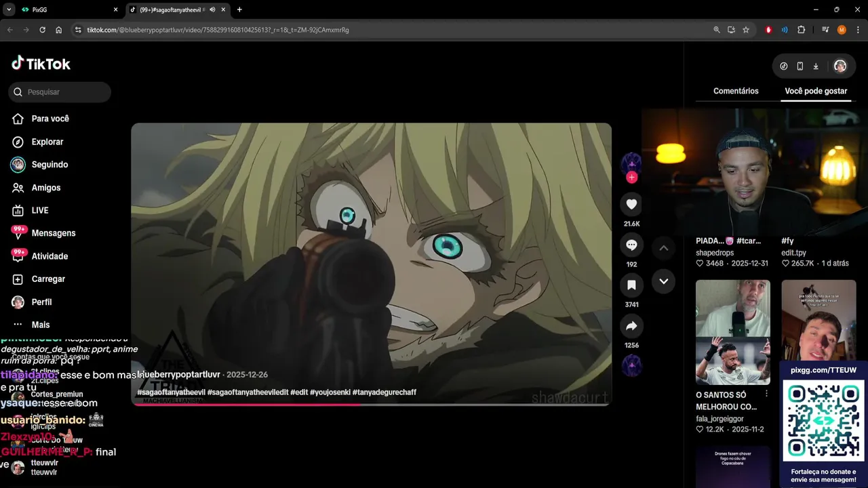Open the Para você feed
The image size is (868, 488).
(41, 119)
